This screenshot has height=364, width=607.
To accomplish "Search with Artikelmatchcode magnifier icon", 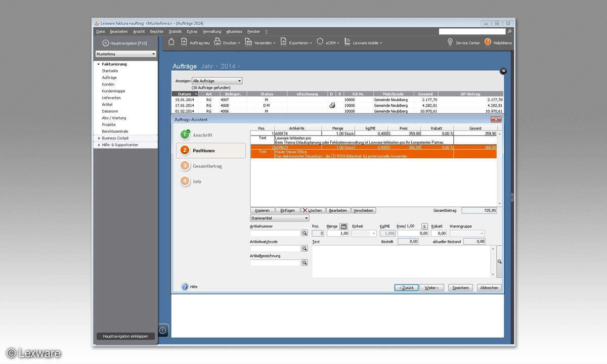I will (x=305, y=249).
